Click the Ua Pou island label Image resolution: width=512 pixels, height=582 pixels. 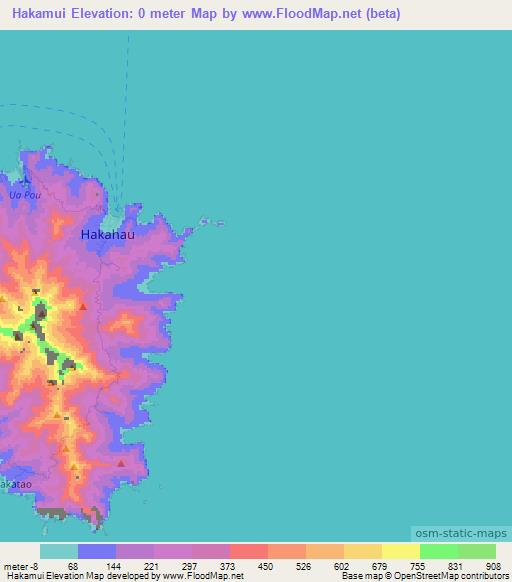(25, 195)
